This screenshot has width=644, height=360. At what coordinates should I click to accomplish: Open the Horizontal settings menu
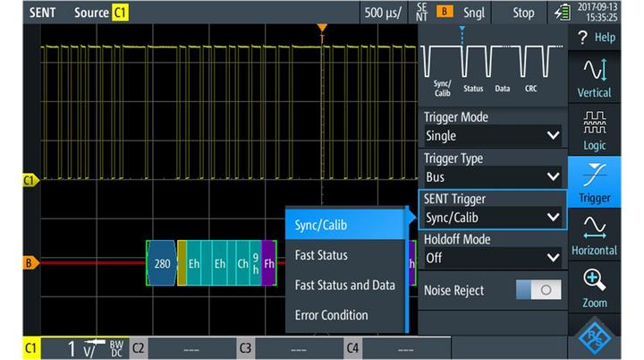(x=595, y=235)
